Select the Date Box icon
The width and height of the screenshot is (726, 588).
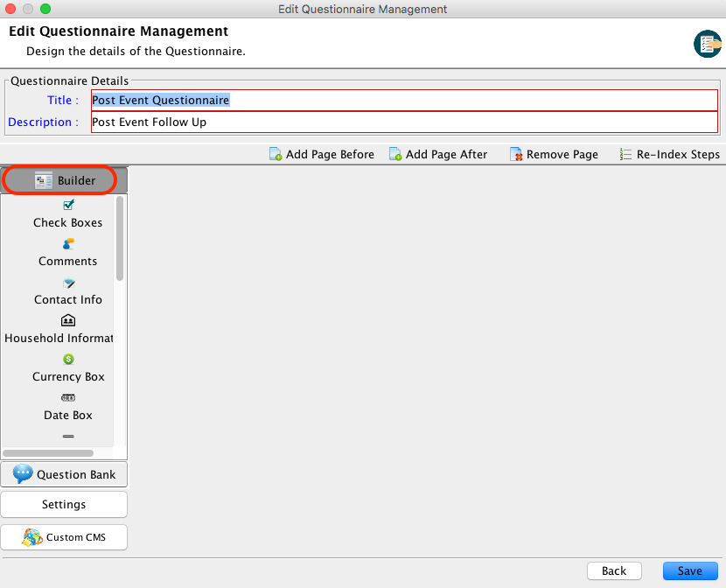tap(68, 398)
